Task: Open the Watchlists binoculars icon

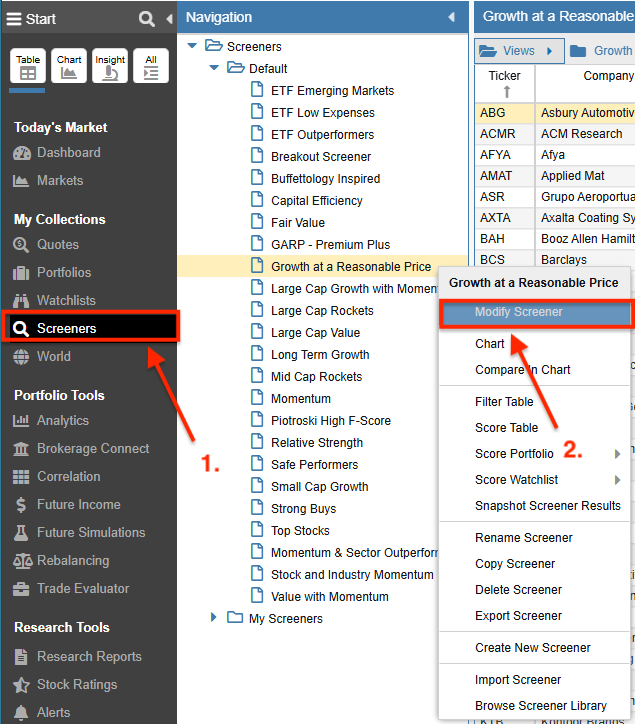Action: click(x=21, y=301)
